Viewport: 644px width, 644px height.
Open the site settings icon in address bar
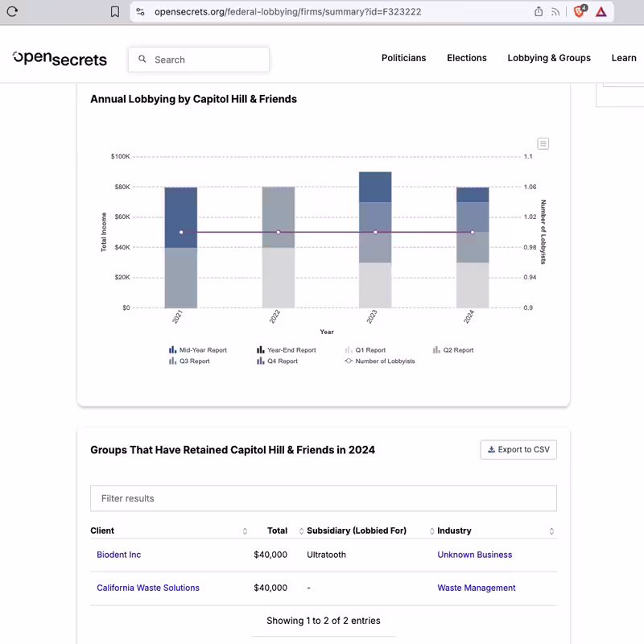point(140,11)
